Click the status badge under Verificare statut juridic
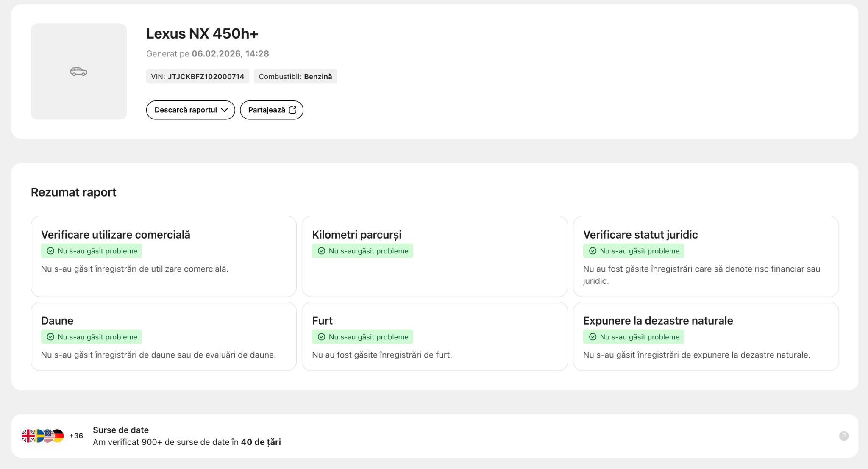The image size is (868, 469). tap(634, 251)
